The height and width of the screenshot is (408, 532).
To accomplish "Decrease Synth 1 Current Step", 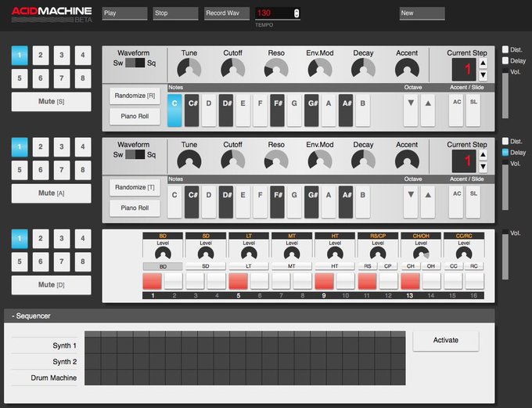I will 483,75.
